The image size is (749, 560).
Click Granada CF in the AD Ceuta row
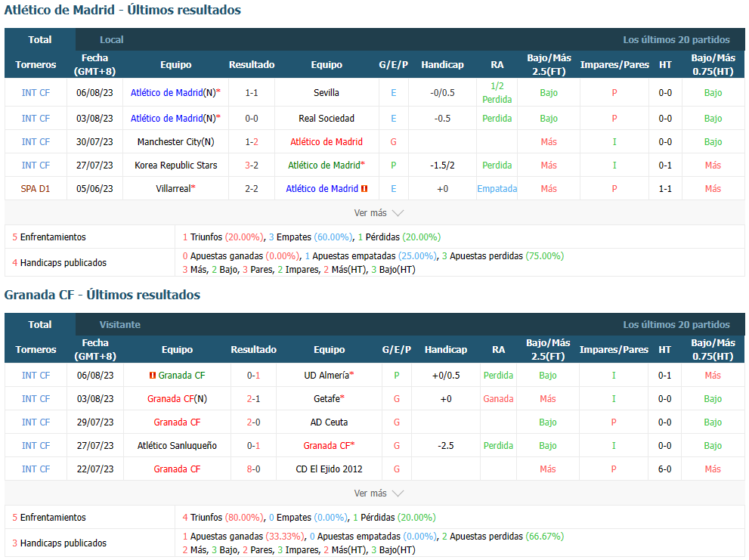(177, 422)
